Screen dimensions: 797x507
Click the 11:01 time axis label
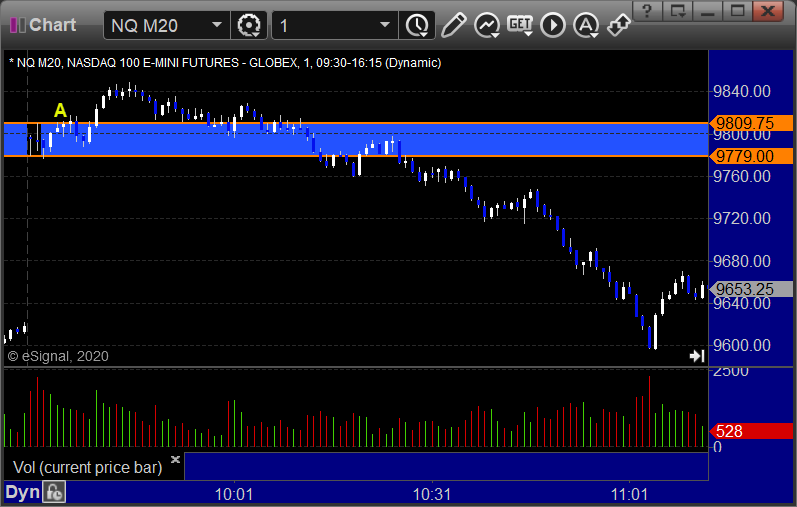point(629,494)
